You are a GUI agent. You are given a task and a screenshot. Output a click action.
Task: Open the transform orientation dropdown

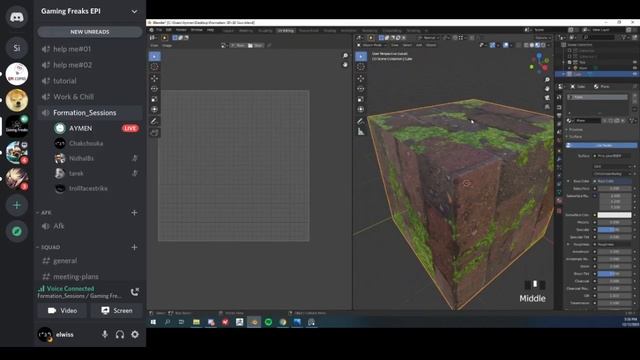[x=429, y=38]
